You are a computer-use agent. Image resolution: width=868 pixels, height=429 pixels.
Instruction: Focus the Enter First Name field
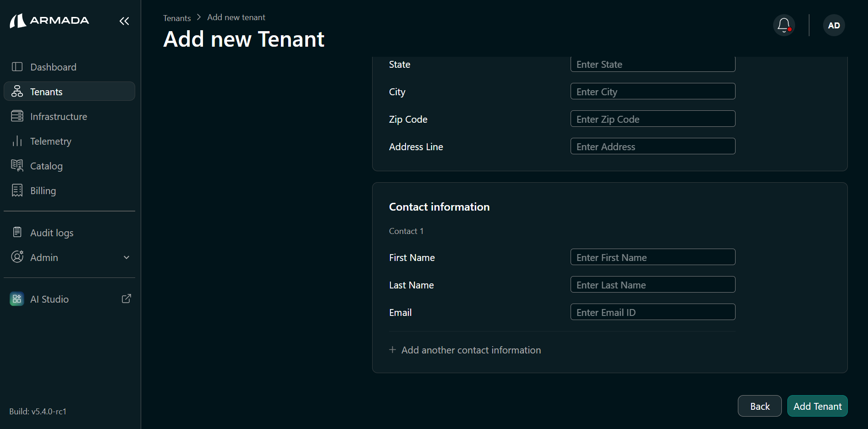653,257
